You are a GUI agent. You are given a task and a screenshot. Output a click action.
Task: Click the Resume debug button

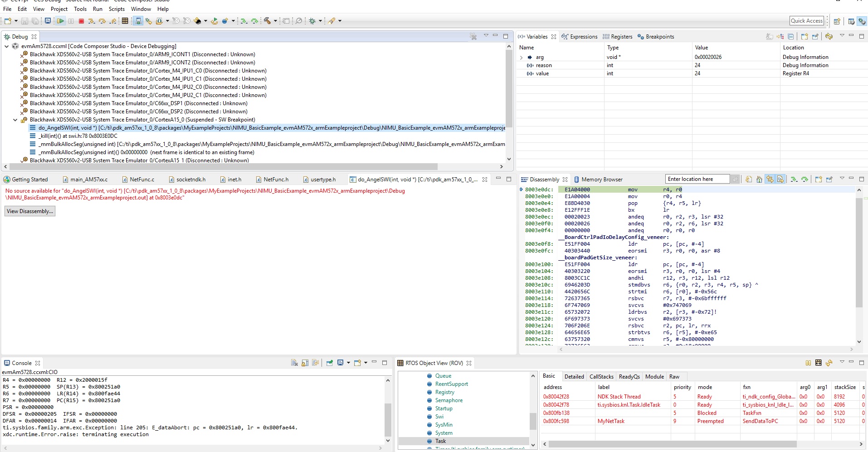point(60,21)
